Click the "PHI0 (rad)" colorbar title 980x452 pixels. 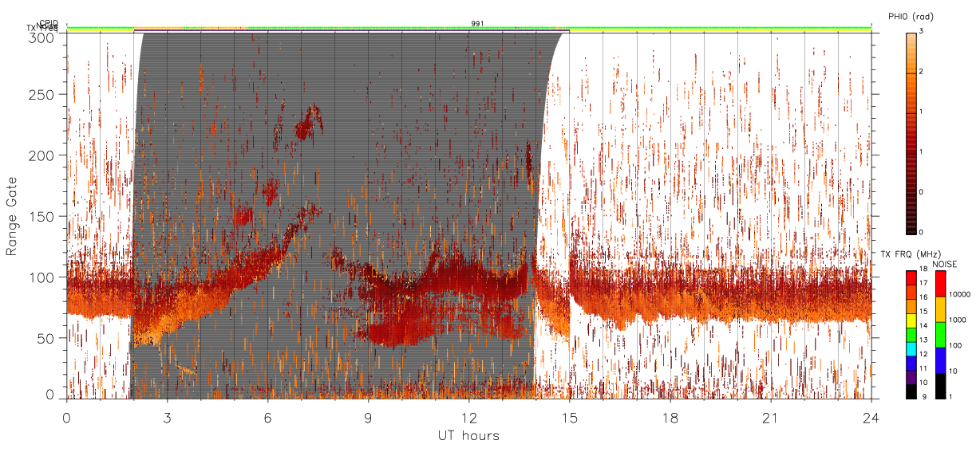911,16
